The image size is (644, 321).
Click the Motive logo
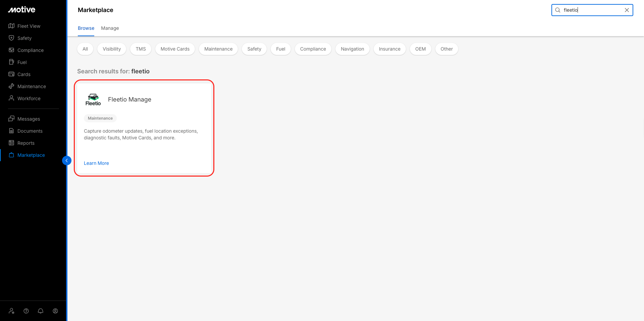tap(22, 10)
